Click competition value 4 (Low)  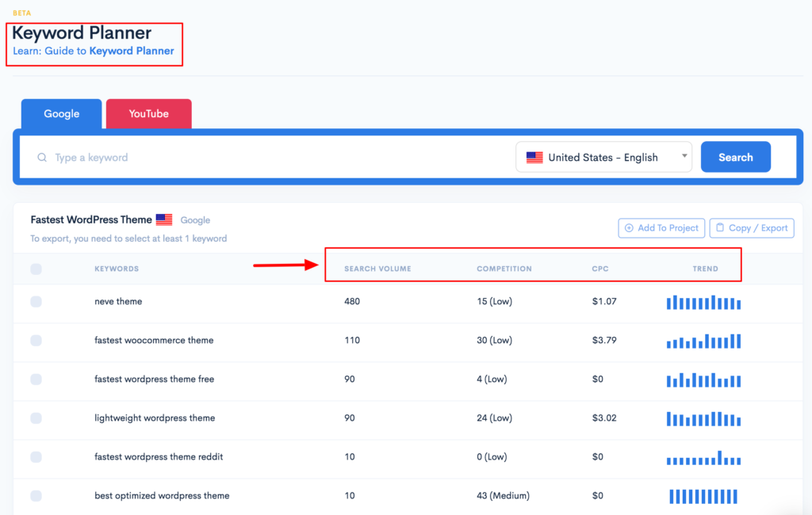492,379
